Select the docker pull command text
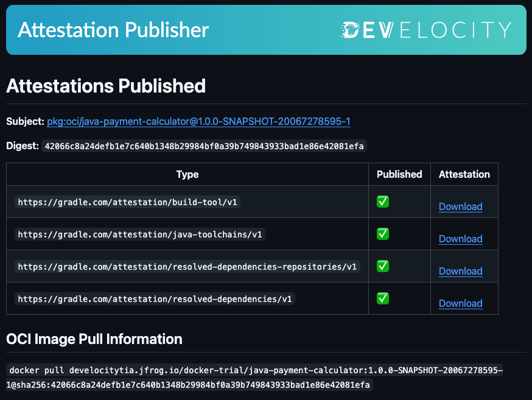The image size is (532, 400). pyautogui.click(x=256, y=377)
